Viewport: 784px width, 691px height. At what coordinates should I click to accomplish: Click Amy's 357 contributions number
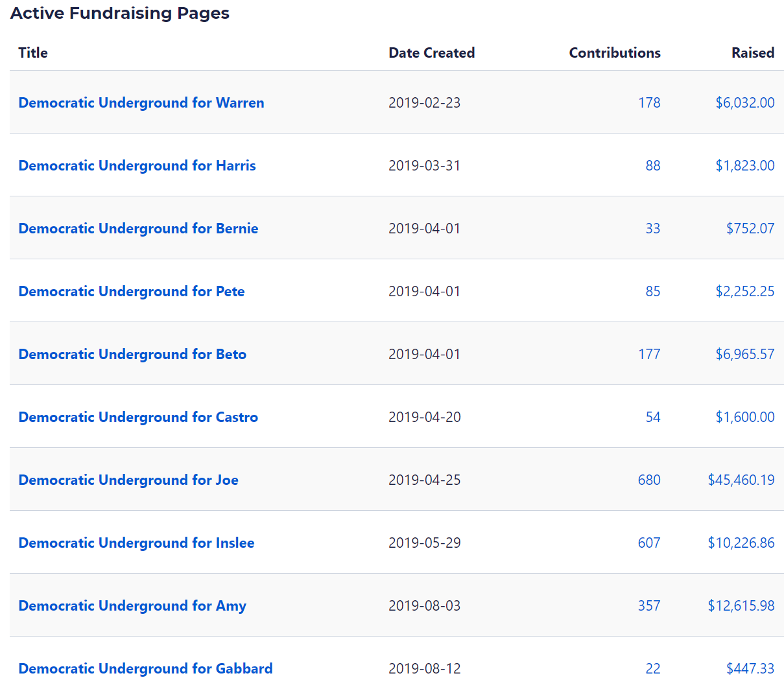click(649, 605)
